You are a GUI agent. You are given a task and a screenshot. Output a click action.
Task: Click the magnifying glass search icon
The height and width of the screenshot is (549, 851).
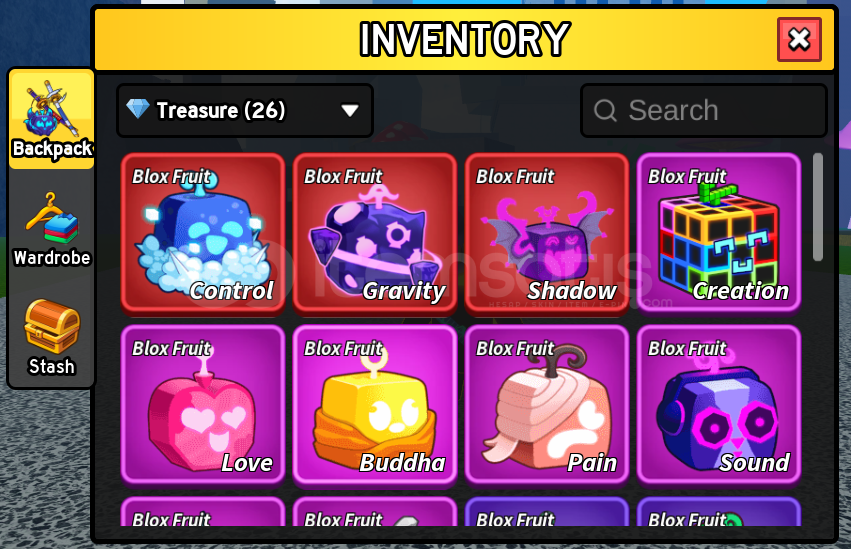pos(605,111)
